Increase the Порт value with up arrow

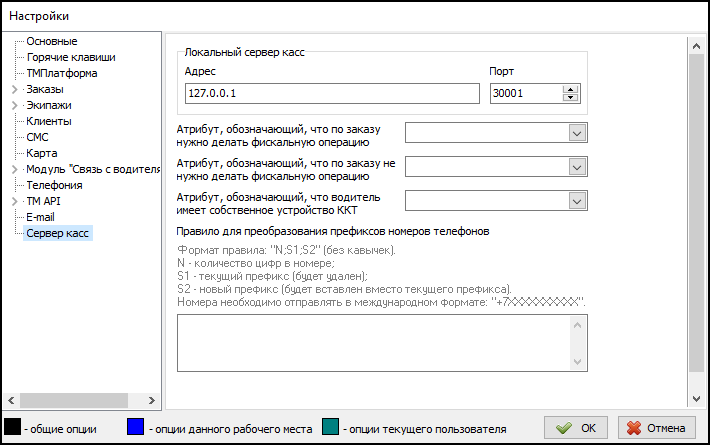click(x=571, y=89)
